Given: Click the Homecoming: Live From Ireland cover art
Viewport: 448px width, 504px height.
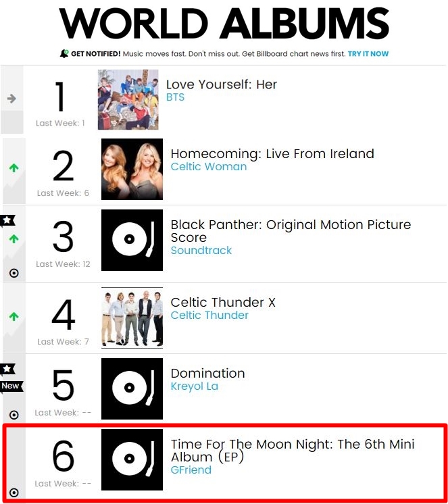Looking at the screenshot, I should pyautogui.click(x=132, y=169).
